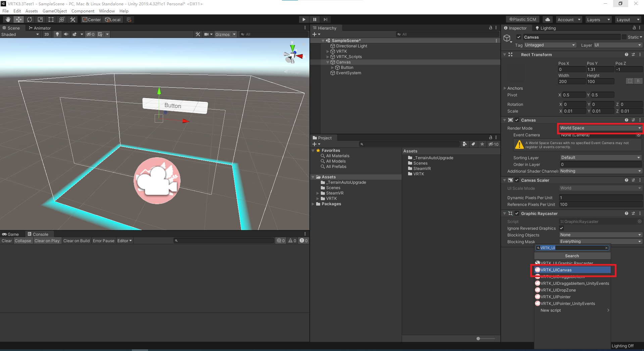Toggle Canvas component enabled checkbox

pyautogui.click(x=517, y=120)
